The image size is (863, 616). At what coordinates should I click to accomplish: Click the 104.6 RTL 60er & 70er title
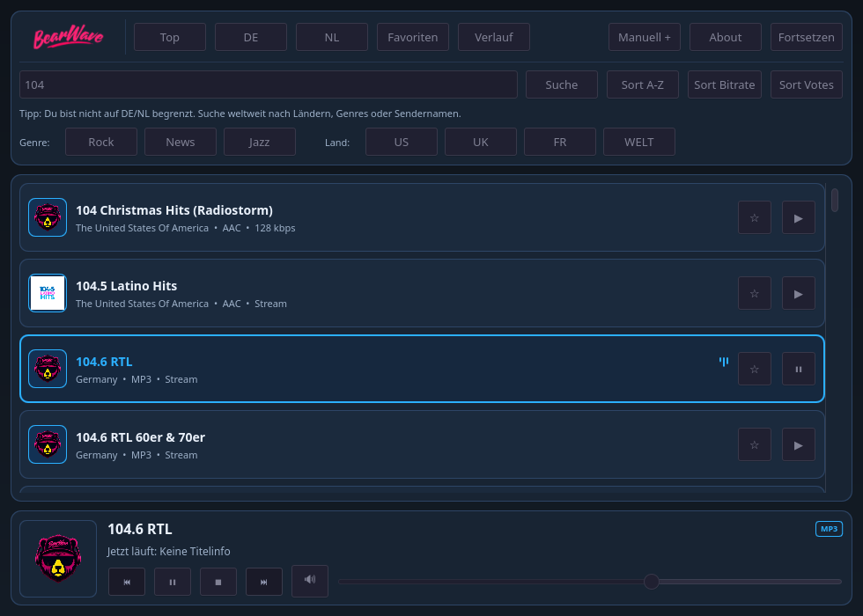[140, 437]
